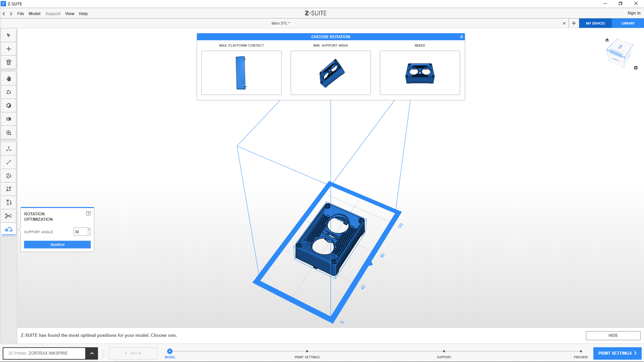Screen dimensions: 644x362
Task: Open the view cube settings gear
Action: point(636,68)
